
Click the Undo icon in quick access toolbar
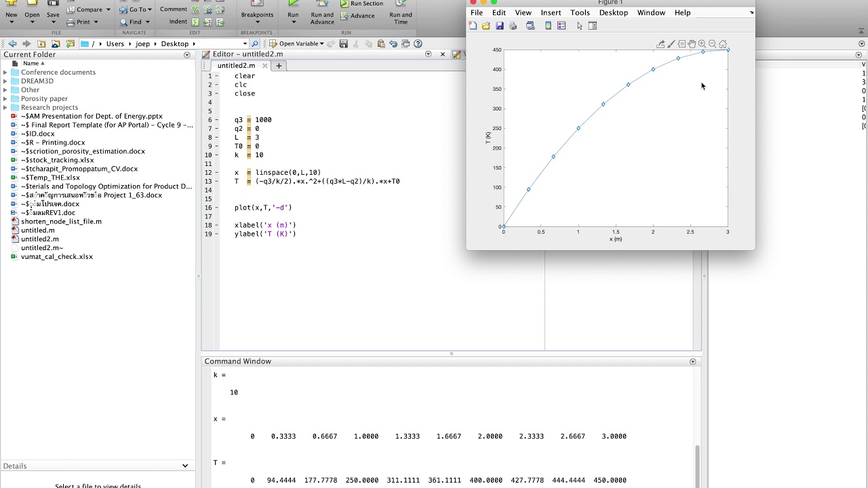point(393,44)
